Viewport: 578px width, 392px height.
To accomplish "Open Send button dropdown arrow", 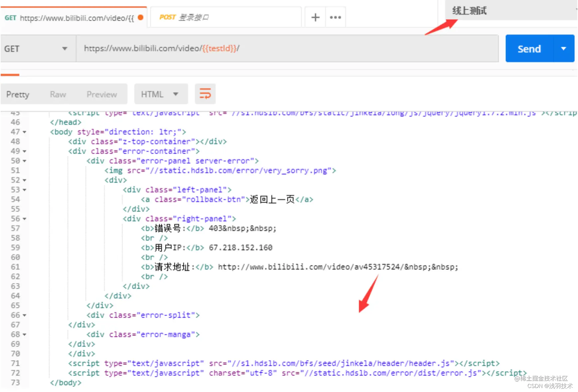I will [x=564, y=49].
